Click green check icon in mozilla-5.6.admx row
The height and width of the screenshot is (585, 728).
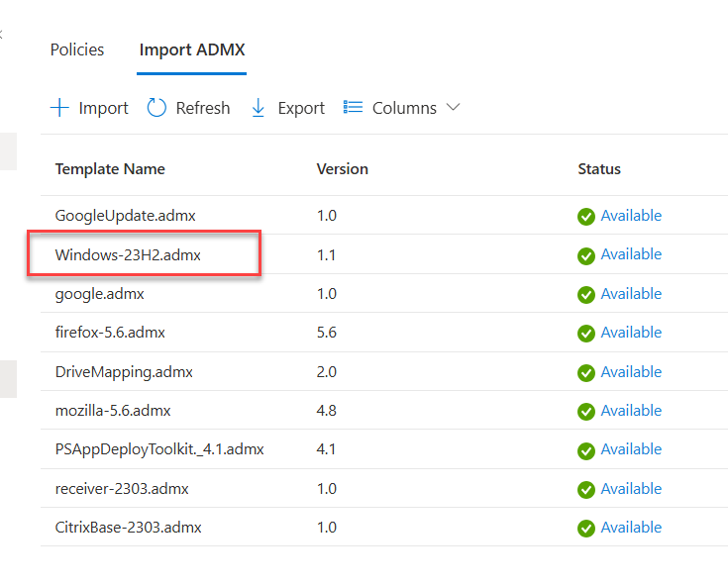point(586,412)
